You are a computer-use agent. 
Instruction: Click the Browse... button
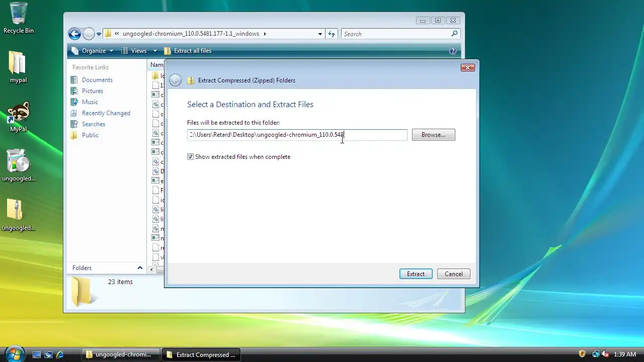(433, 135)
